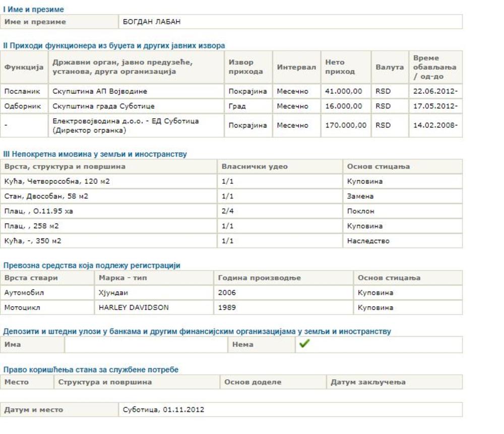Select the Хјундаи automobile brand cell
Image resolution: width=504 pixels, height=434 pixels.
pyautogui.click(x=112, y=293)
